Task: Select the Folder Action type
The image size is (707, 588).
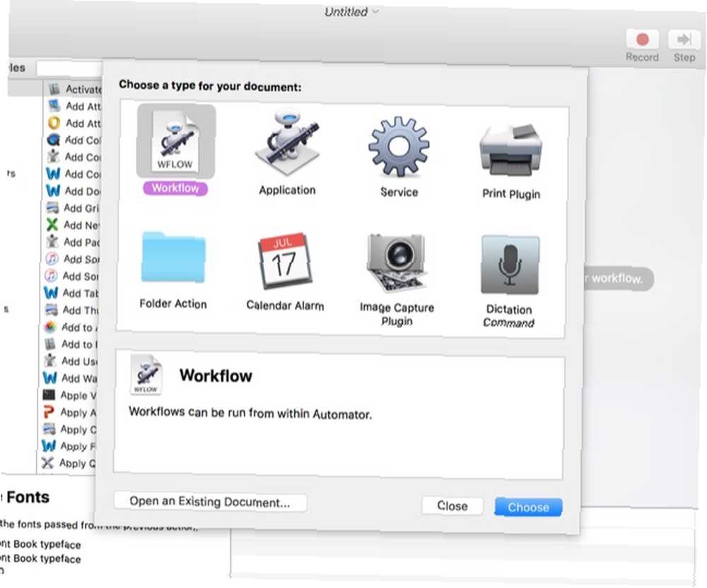Action: click(x=173, y=271)
